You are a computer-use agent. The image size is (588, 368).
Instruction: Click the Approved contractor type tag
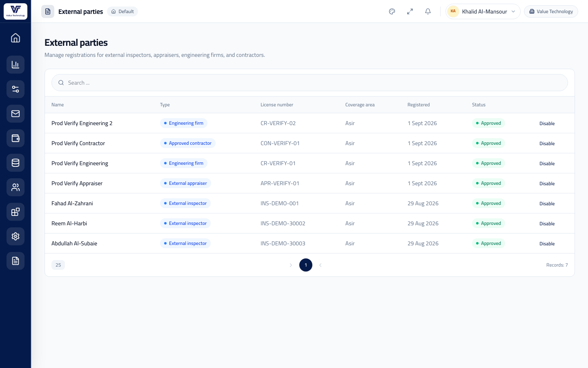tap(188, 143)
